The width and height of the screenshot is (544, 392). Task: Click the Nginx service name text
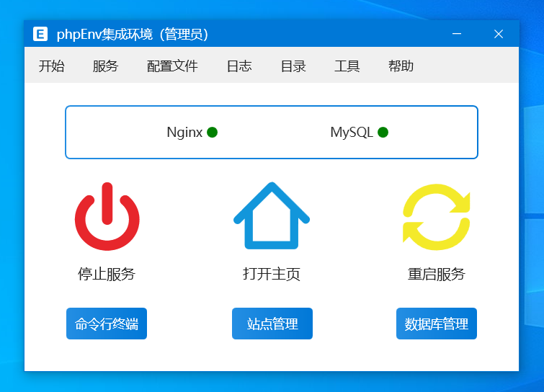pyautogui.click(x=184, y=132)
